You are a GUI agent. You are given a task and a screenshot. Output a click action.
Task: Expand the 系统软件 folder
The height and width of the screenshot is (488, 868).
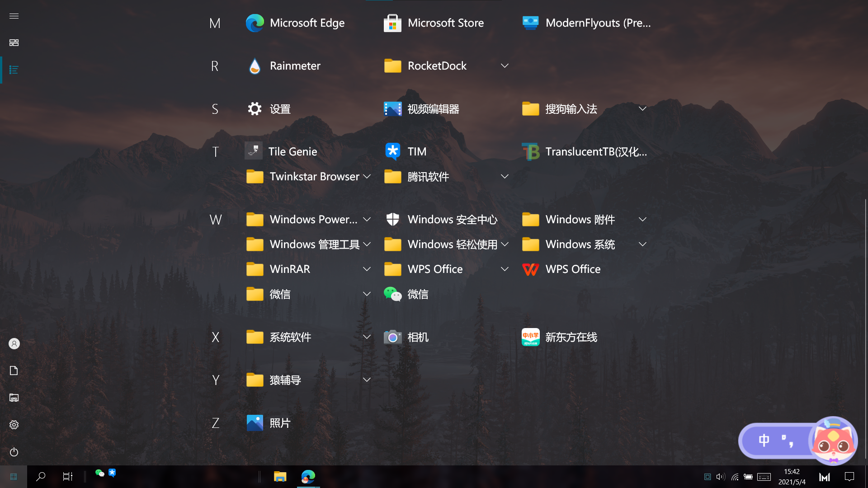(367, 337)
